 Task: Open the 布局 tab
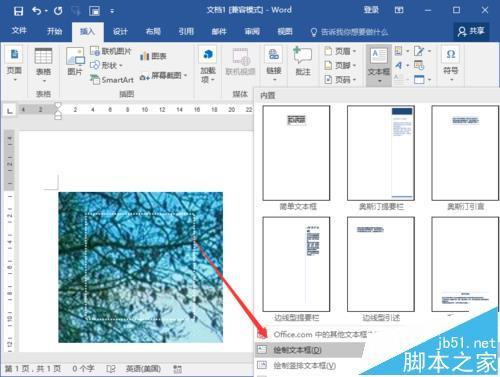(x=153, y=31)
